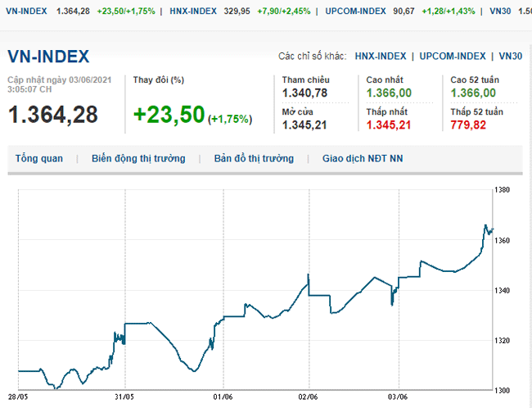The image size is (532, 408).
Task: Click the Thấp nhất value 1.345,21
Action: click(389, 125)
